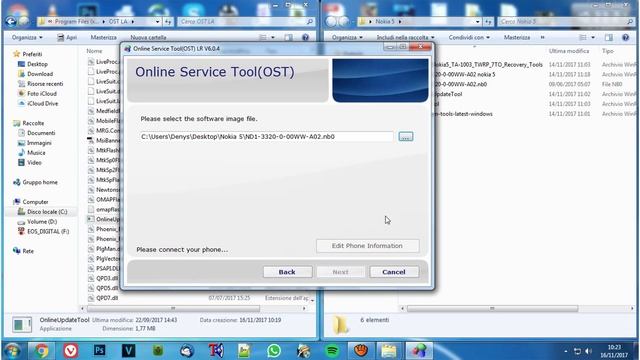Click the Cancel button in OST dialog
Viewport: 640px width, 360px height.
tap(394, 272)
